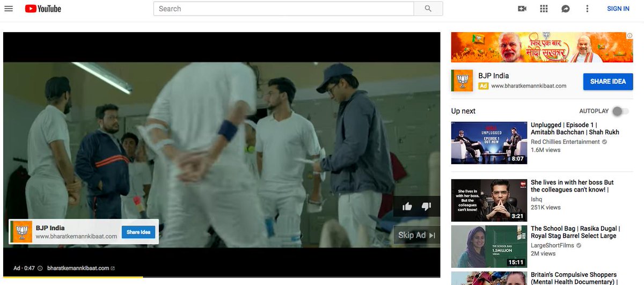Open the create video camera icon
Screen dimensions: 644x285
click(x=522, y=9)
